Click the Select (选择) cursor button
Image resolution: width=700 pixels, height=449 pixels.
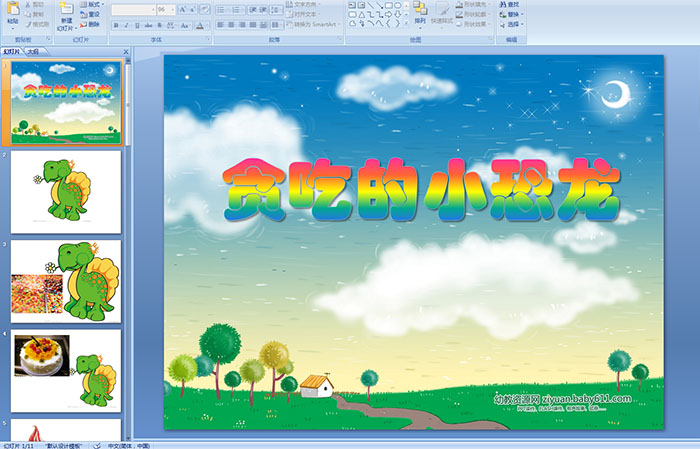[512, 24]
